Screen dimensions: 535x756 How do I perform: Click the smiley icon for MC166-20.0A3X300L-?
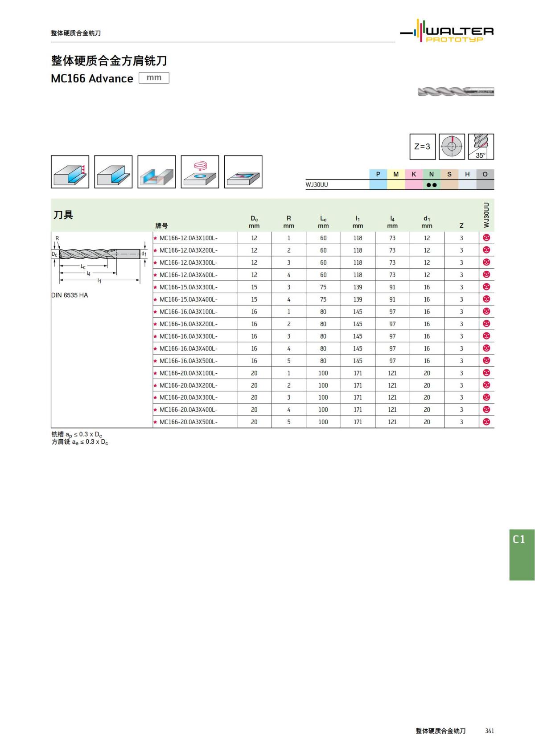coord(486,397)
